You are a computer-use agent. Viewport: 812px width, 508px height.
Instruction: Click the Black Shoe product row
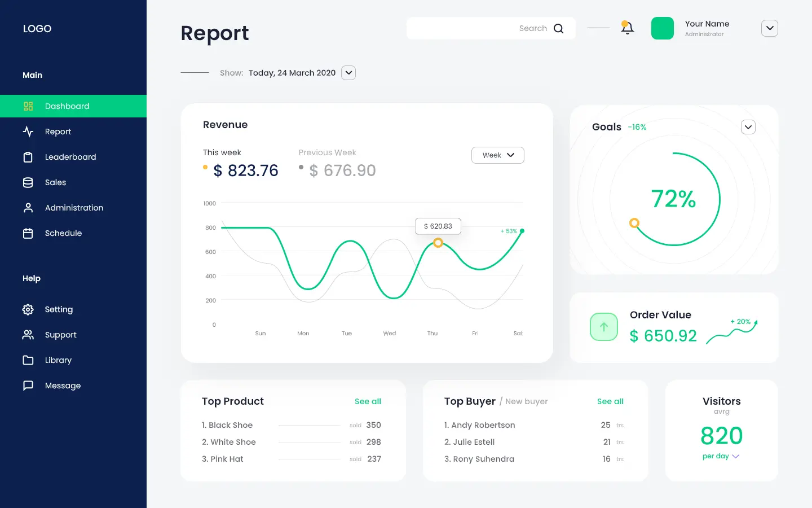coord(292,425)
